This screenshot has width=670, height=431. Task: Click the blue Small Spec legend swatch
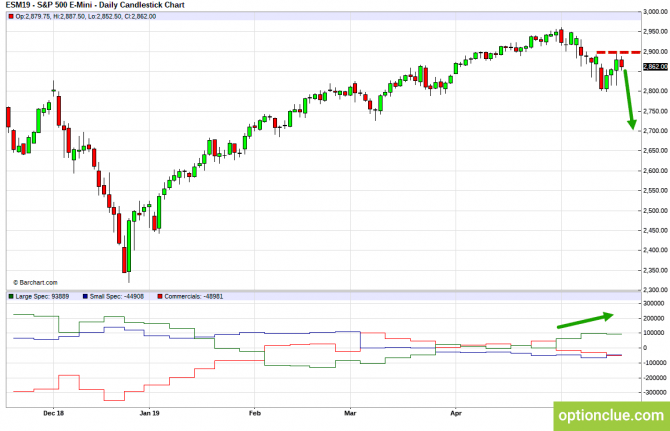[x=85, y=296]
